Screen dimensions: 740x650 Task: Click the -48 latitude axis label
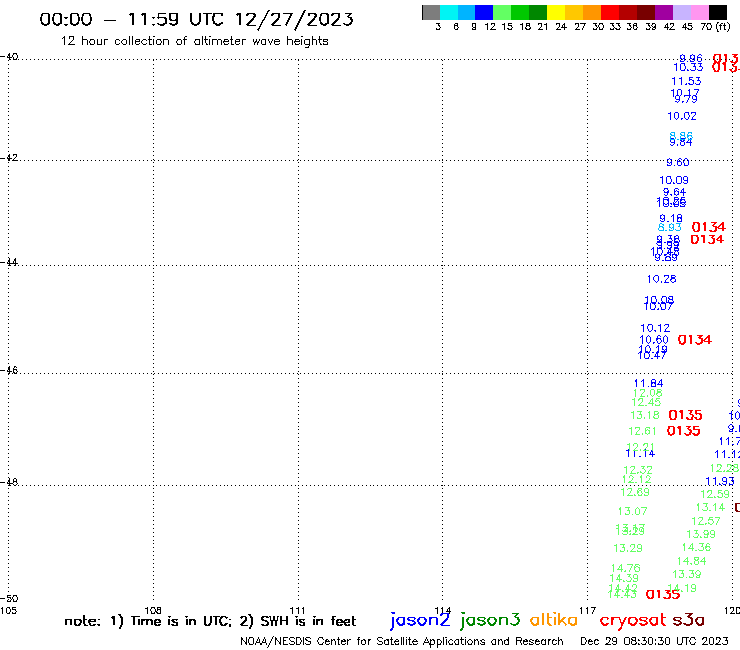pos(9,482)
